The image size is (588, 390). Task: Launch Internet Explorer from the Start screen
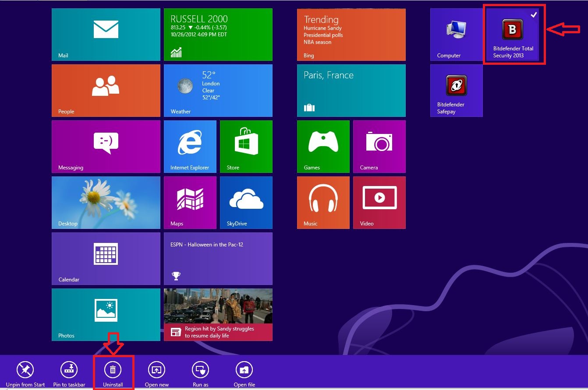(x=190, y=146)
